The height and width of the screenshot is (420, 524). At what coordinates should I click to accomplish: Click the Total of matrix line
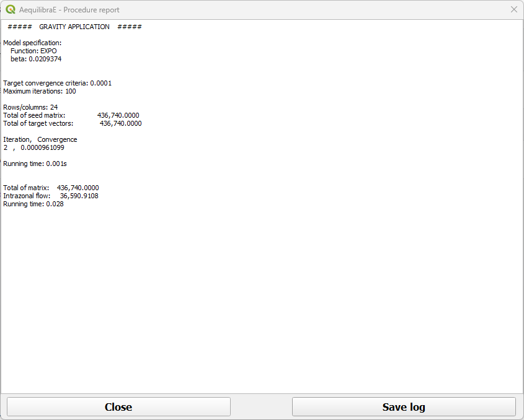[51, 188]
